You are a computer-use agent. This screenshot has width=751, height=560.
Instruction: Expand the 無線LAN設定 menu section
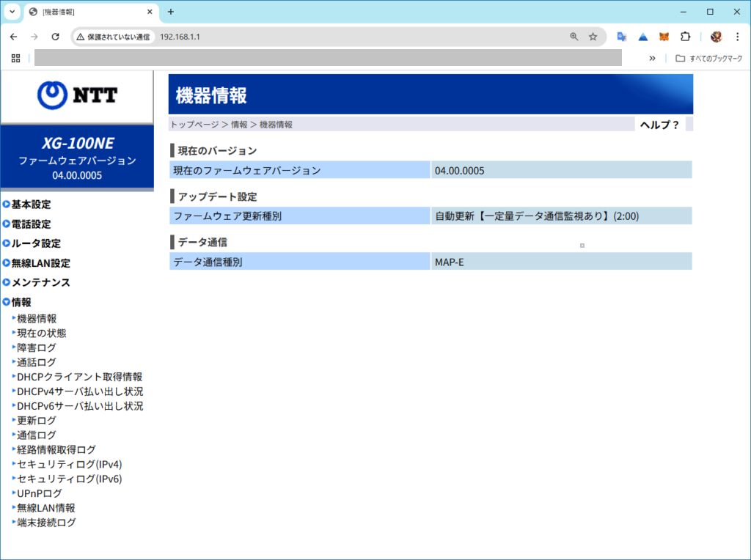pos(40,263)
